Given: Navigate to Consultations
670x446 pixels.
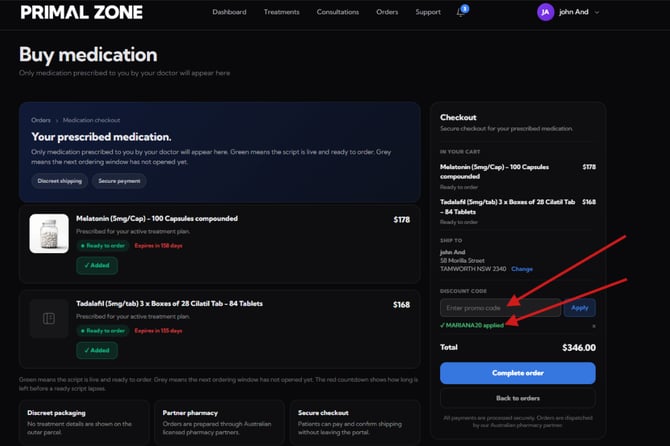Looking at the screenshot, I should [337, 12].
